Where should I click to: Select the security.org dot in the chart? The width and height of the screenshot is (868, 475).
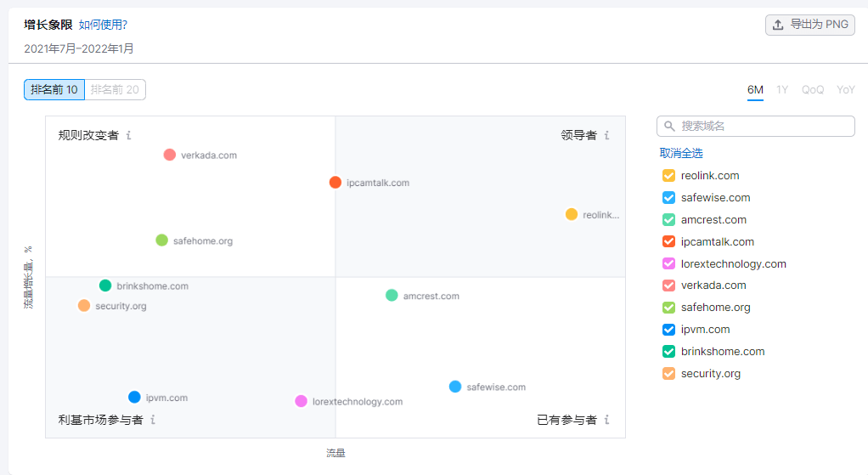[84, 306]
